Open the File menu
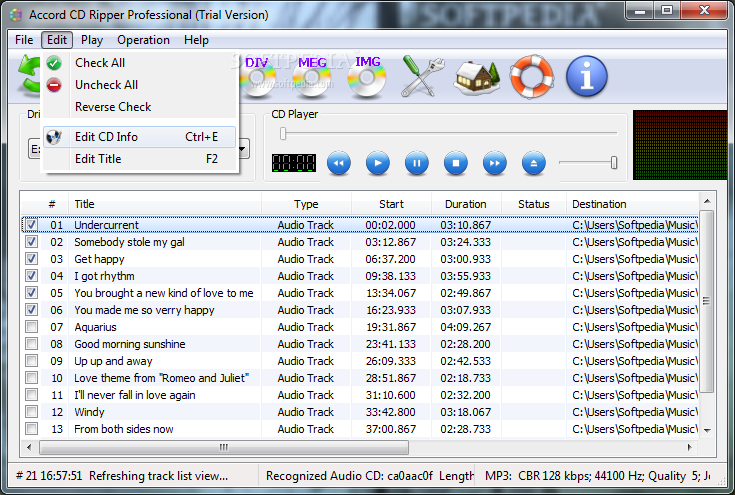 [x=24, y=40]
